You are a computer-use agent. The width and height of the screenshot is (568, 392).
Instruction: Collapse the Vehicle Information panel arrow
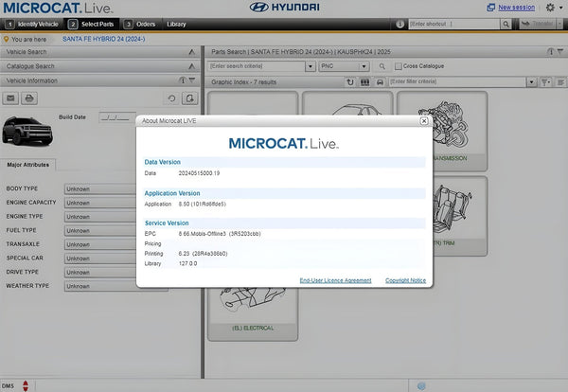click(x=192, y=80)
